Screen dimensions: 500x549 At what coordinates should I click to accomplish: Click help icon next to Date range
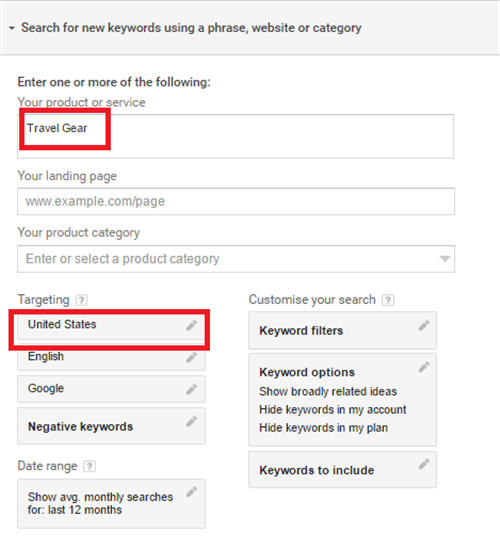89,466
